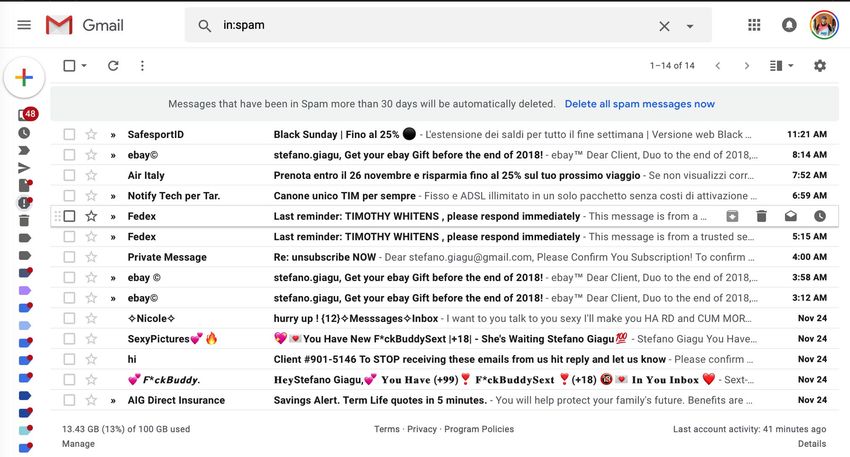Open Trash icon in sidebar
The image size is (850, 457).
tap(24, 221)
